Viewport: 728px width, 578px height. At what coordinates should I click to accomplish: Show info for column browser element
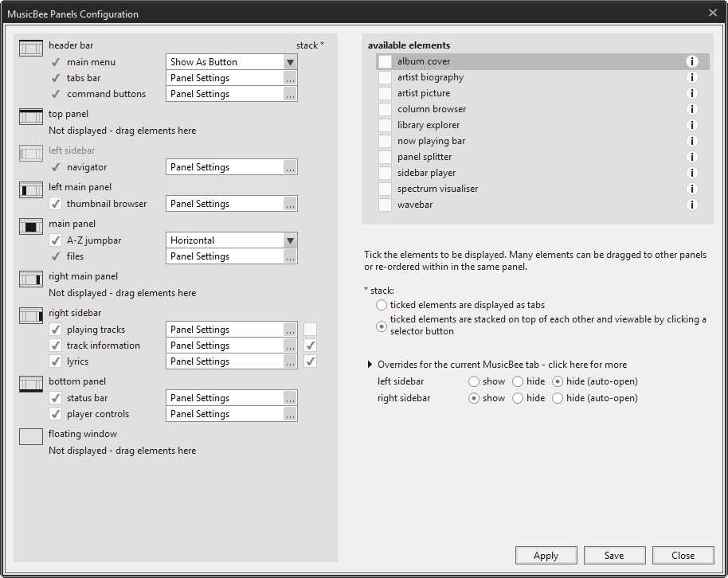coord(692,109)
